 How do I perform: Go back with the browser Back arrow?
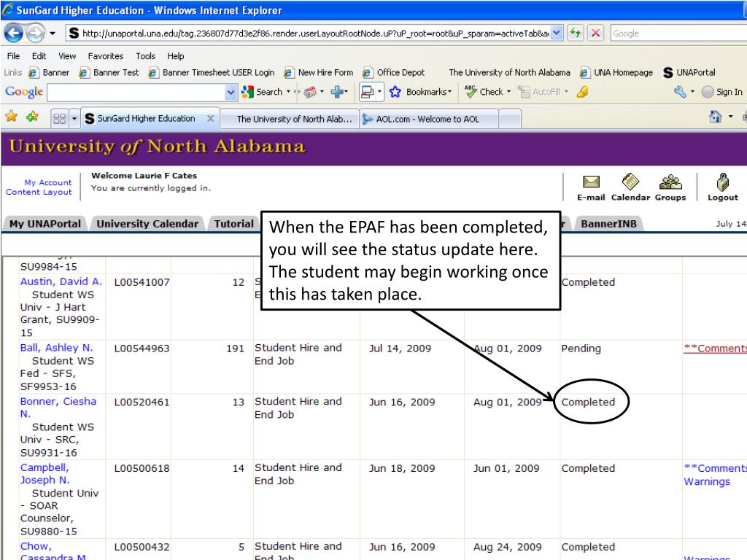tap(13, 33)
